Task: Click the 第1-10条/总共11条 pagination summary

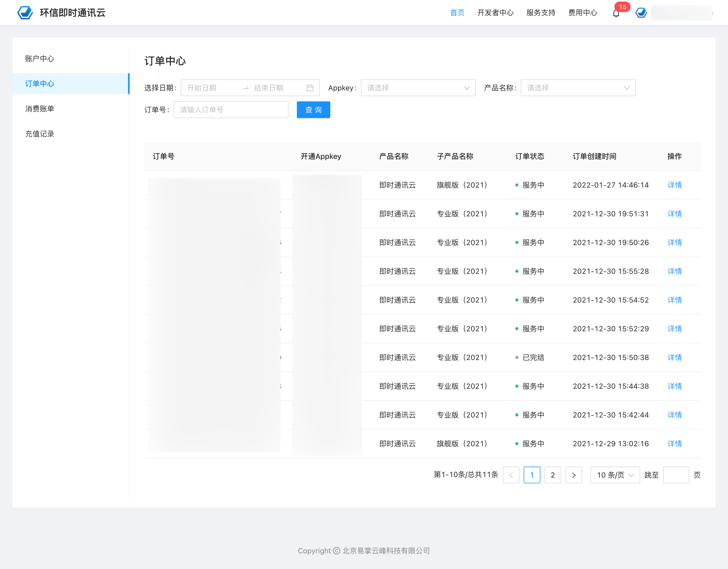Action: click(466, 475)
